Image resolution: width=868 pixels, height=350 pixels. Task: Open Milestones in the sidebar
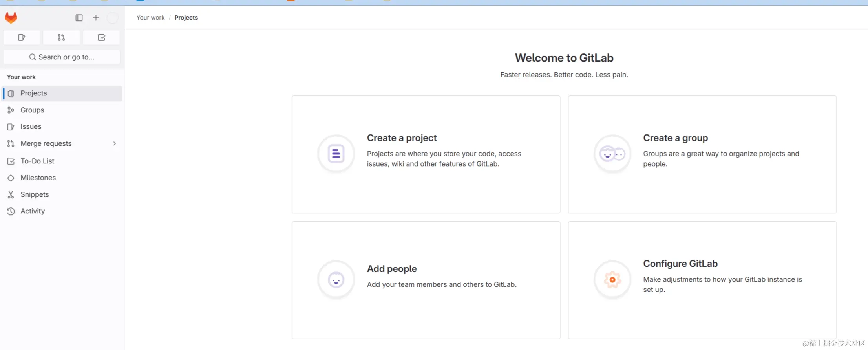coord(62,178)
